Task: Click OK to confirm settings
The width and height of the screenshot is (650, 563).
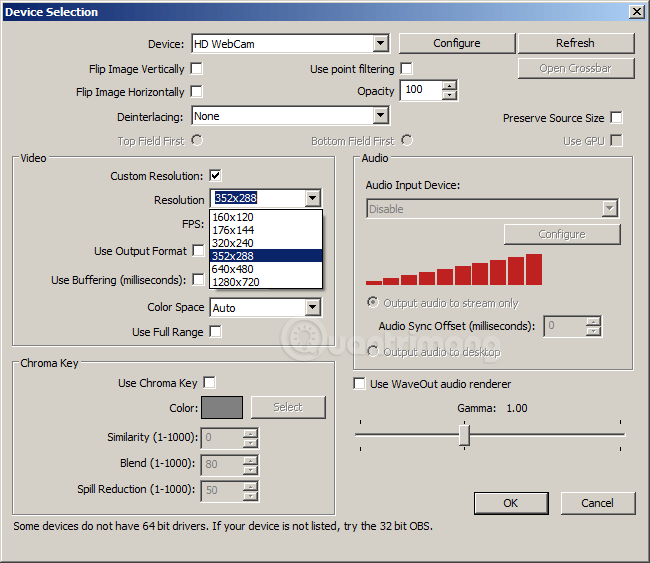Action: click(x=510, y=503)
